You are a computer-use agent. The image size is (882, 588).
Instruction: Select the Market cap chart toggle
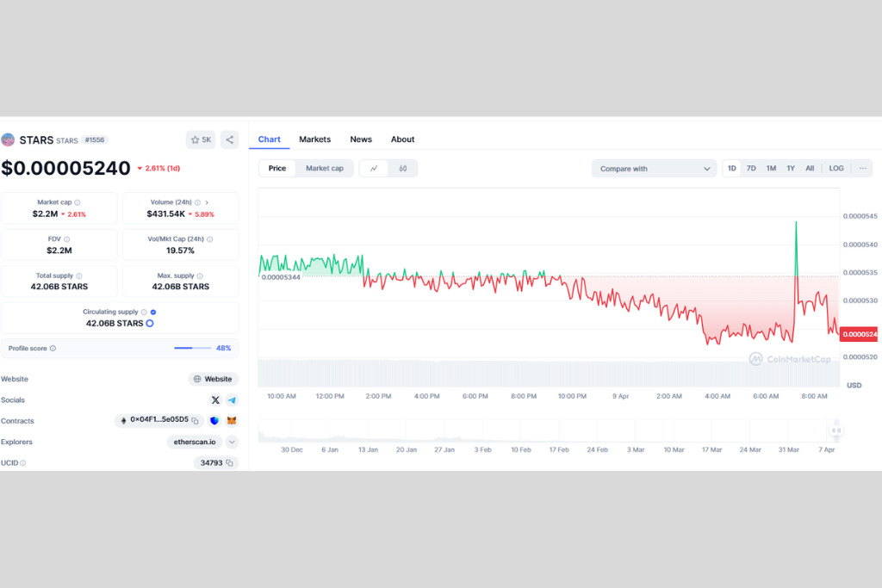click(325, 169)
